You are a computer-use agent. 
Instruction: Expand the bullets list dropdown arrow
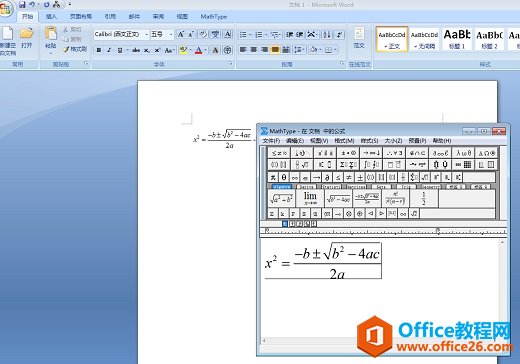click(250, 34)
